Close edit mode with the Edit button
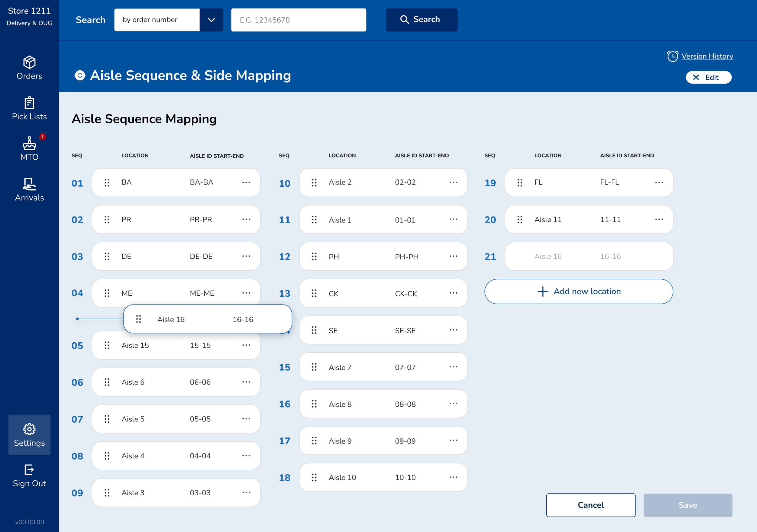 tap(708, 77)
